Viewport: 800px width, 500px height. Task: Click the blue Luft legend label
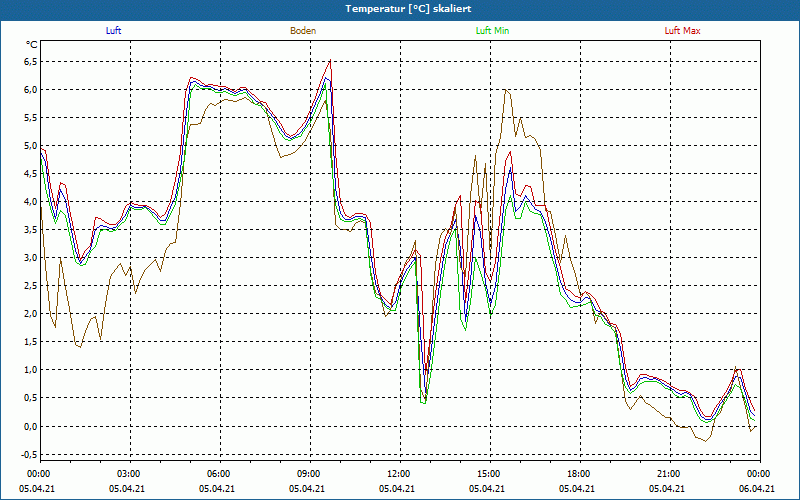[113, 31]
